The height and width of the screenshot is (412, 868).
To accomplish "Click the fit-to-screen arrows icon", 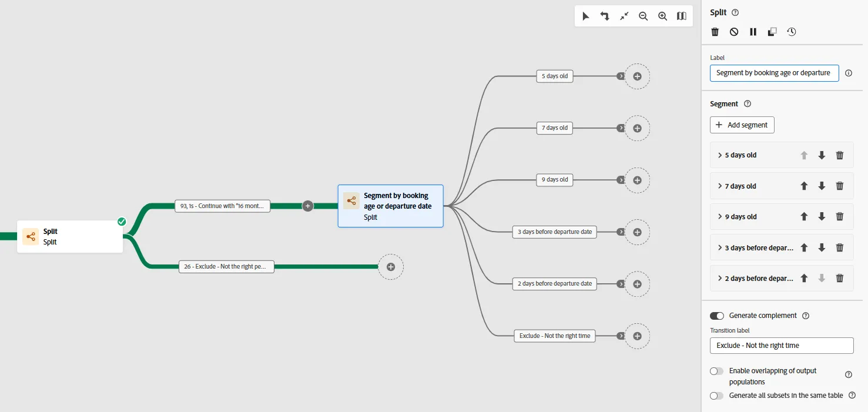I will [624, 16].
